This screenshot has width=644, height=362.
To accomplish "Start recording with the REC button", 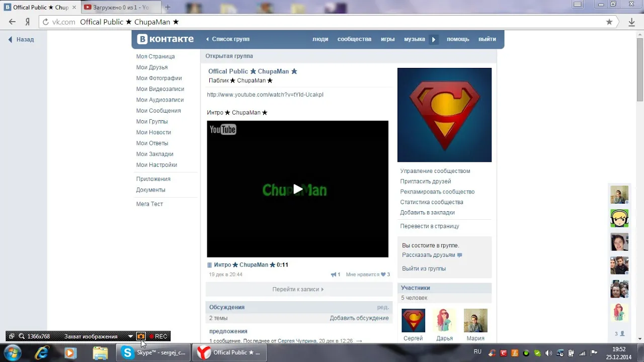I will [158, 336].
